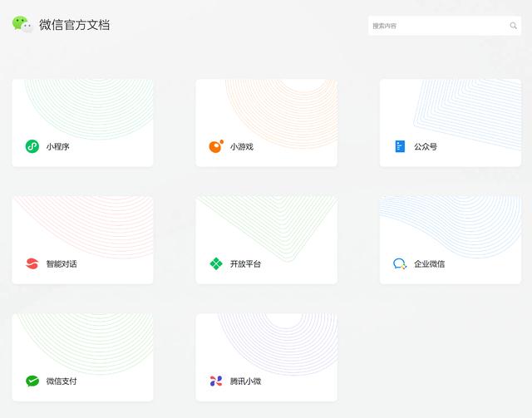Click the blue 公众号 document icon
The image size is (532, 418).
400,146
